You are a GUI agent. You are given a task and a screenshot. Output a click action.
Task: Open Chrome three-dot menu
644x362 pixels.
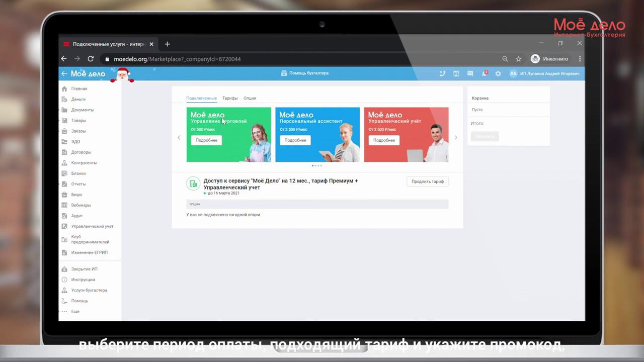[x=580, y=59]
